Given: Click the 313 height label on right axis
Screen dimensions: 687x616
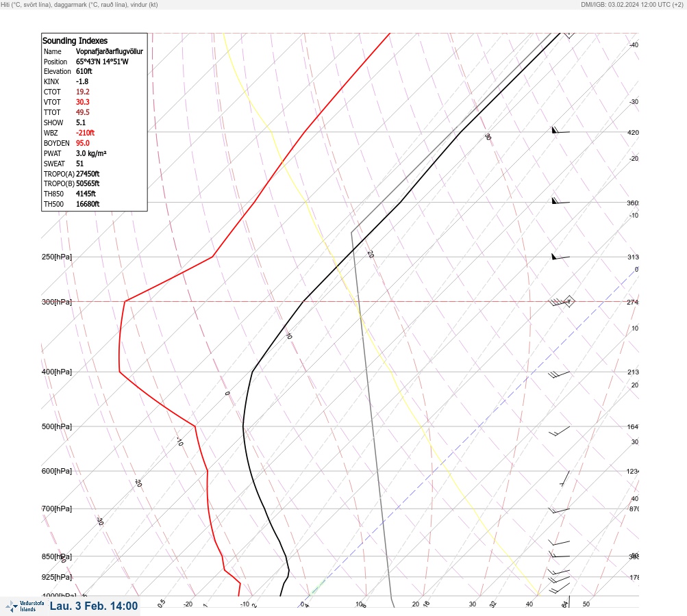Looking at the screenshot, I should pyautogui.click(x=633, y=257).
